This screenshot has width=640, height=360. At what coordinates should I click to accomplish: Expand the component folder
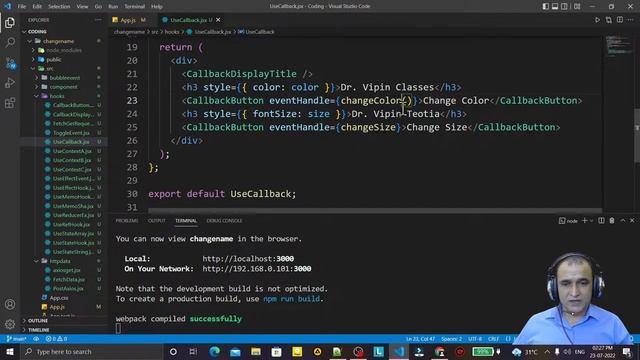[x=63, y=87]
